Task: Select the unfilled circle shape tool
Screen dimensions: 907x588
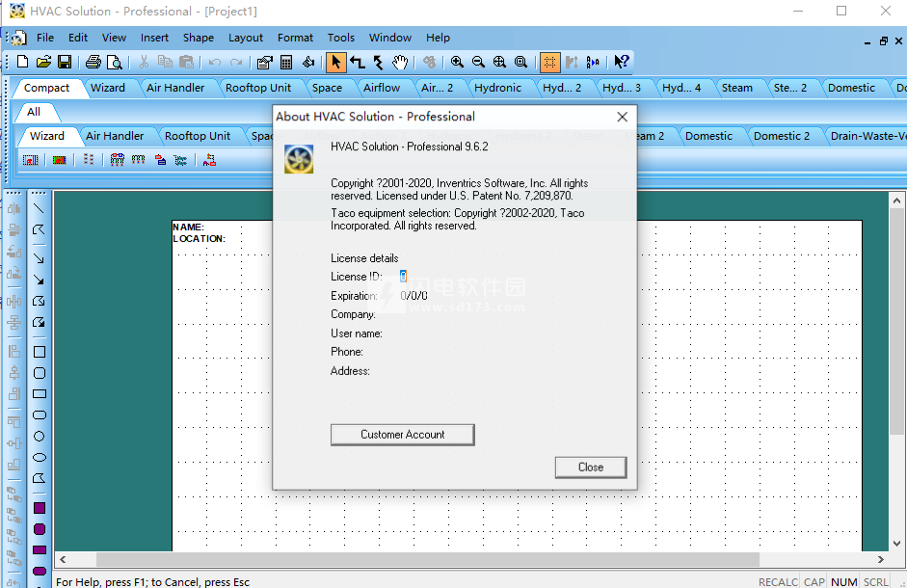Action: 40,437
